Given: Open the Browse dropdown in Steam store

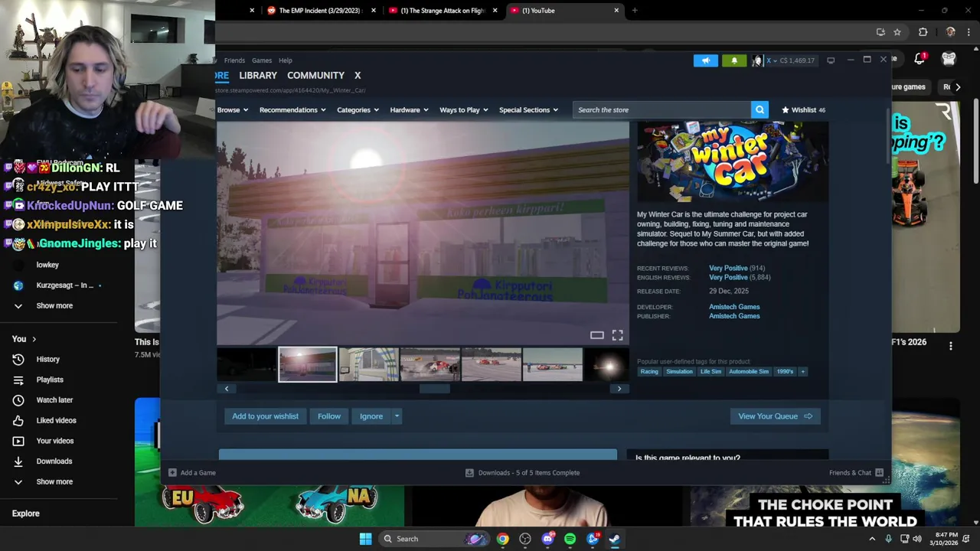Looking at the screenshot, I should [x=232, y=110].
